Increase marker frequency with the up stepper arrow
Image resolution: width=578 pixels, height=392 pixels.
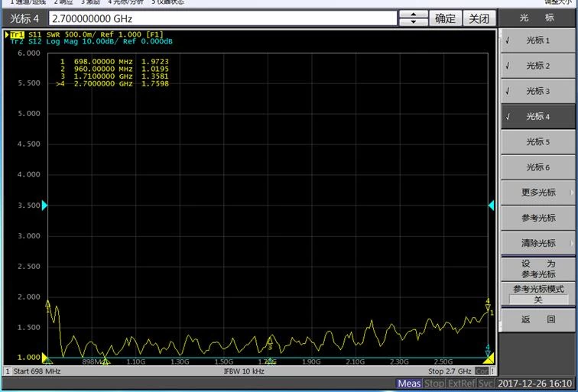click(x=413, y=15)
